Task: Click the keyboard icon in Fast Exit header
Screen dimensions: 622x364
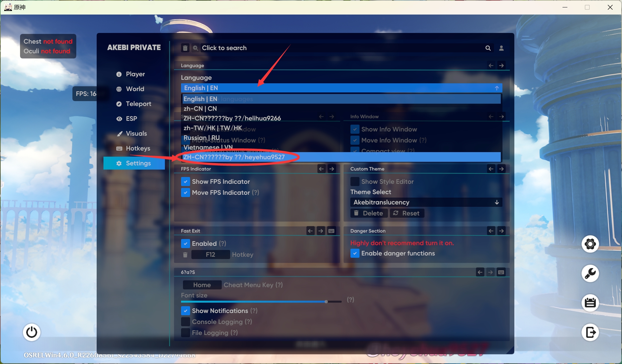Action: tap(331, 231)
